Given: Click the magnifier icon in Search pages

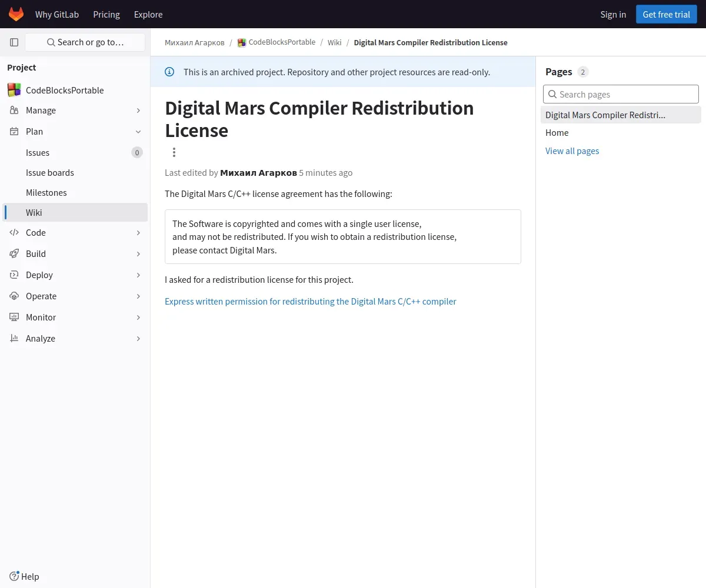Looking at the screenshot, I should coord(552,94).
